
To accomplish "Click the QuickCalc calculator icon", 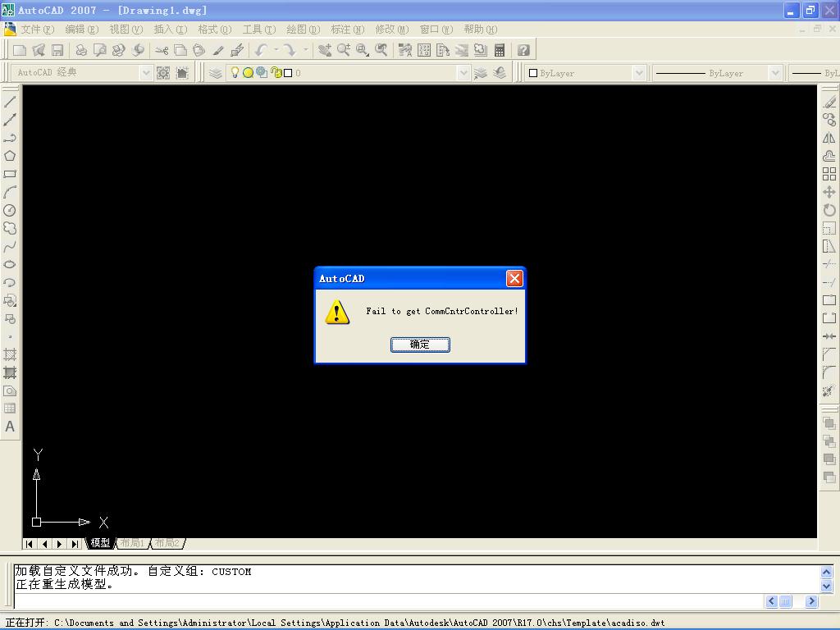I will tap(500, 50).
